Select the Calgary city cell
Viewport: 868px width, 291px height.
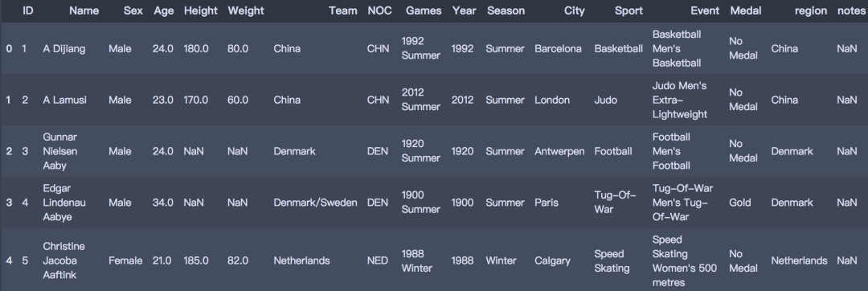tap(552, 260)
